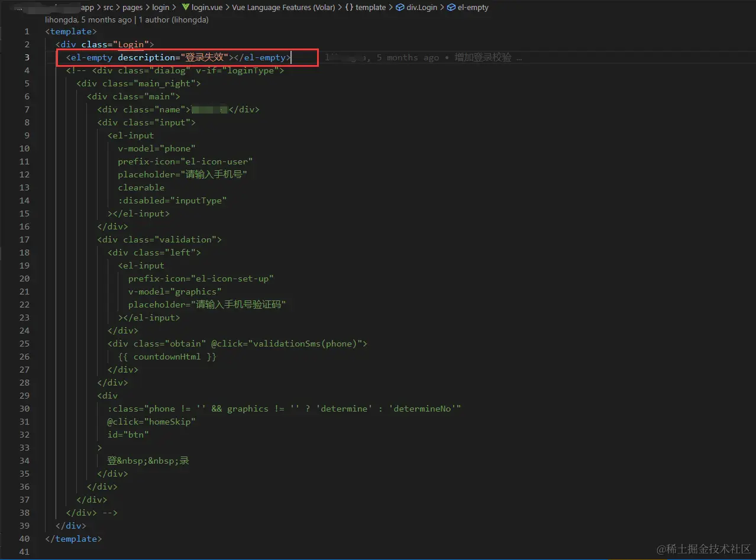Open the el-empty symbol breadcrumb

point(473,8)
